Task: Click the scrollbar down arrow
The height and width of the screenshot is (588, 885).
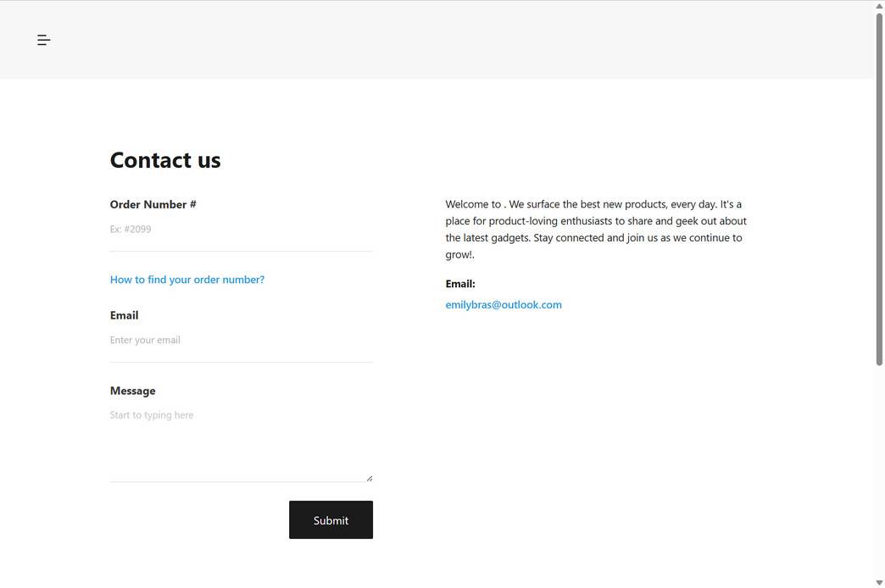Action: click(x=879, y=582)
